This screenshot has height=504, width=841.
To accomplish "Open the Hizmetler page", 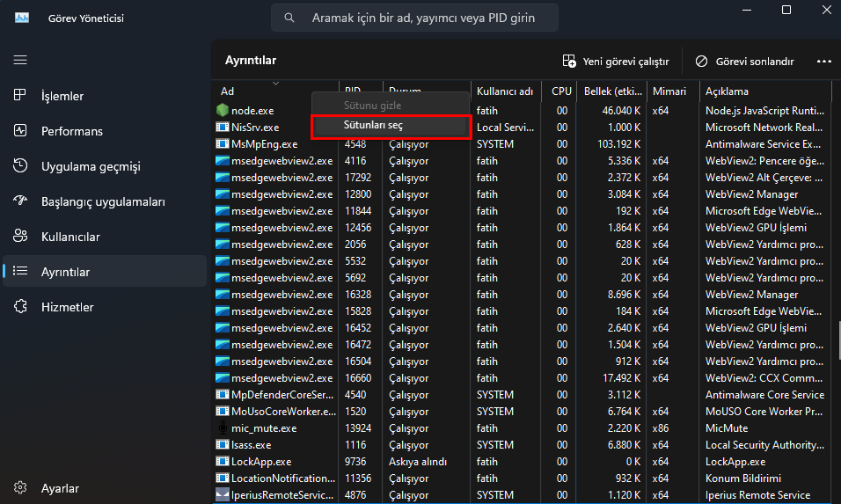I will (105, 307).
